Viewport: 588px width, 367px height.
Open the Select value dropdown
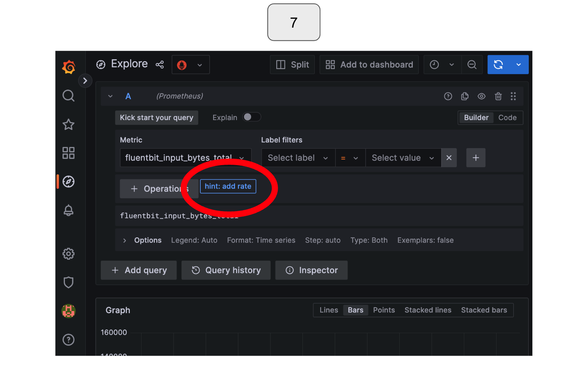[403, 158]
